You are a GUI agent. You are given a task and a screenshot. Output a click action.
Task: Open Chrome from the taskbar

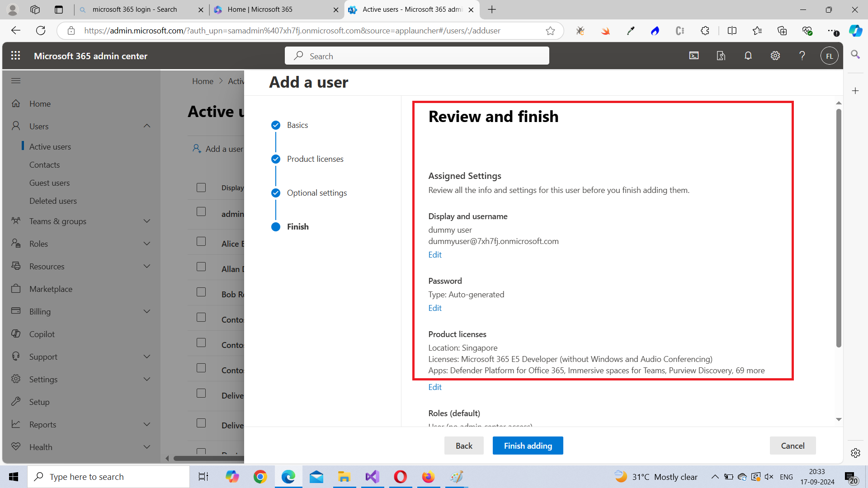[x=260, y=477]
